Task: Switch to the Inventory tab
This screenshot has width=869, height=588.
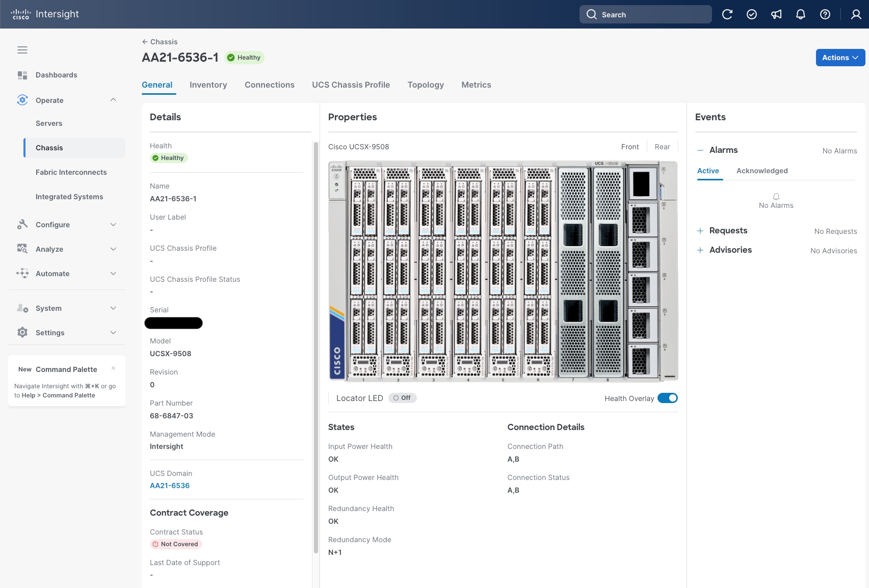Action: coord(208,85)
